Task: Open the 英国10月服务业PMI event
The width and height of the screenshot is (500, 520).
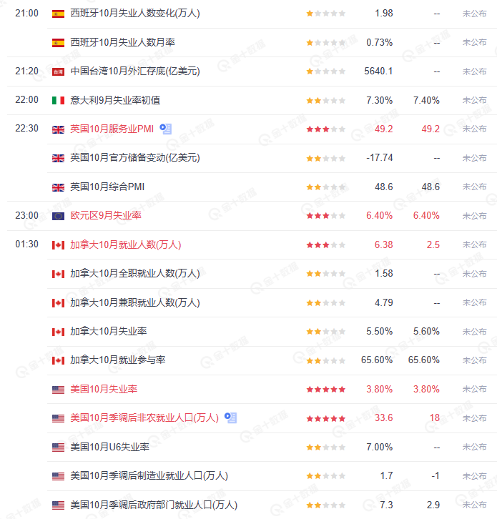Action: 112,129
